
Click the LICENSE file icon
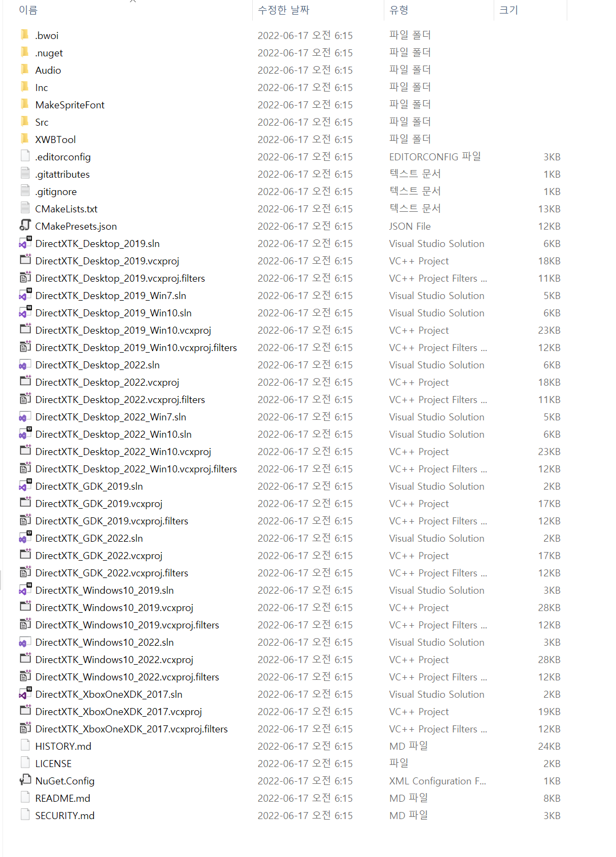tap(25, 763)
